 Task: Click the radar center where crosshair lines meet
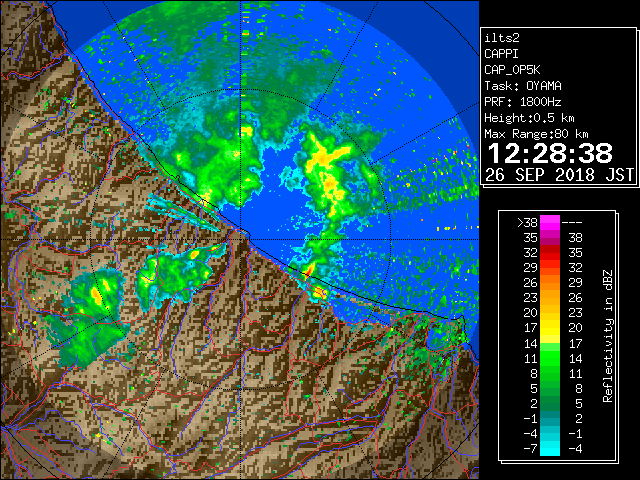[x=241, y=240]
